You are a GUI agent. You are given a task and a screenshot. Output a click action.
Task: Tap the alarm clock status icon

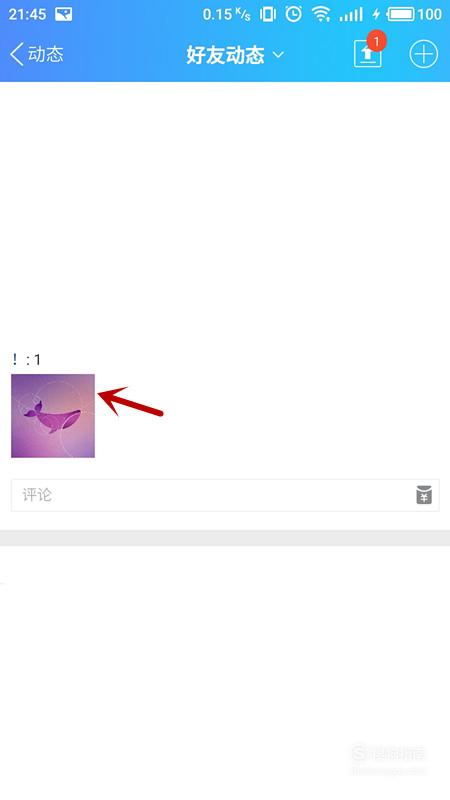click(x=293, y=14)
